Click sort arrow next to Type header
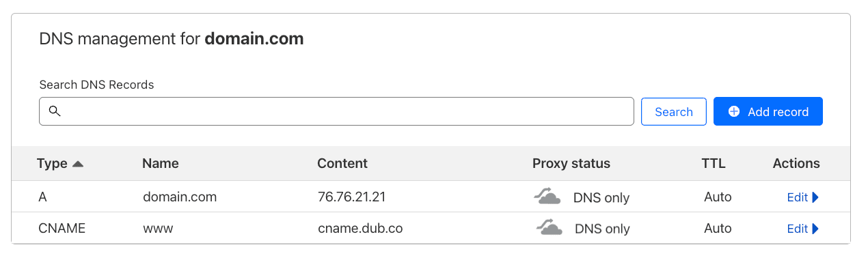868x256 pixels. pos(78,164)
